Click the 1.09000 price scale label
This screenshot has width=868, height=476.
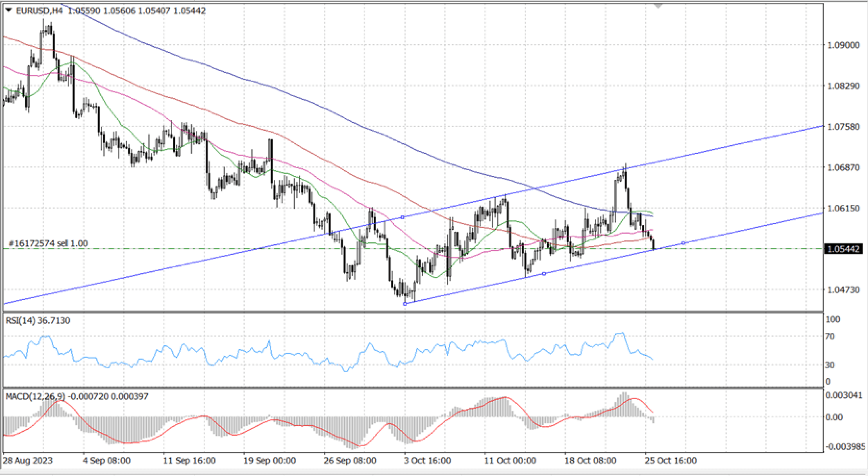tap(843, 45)
